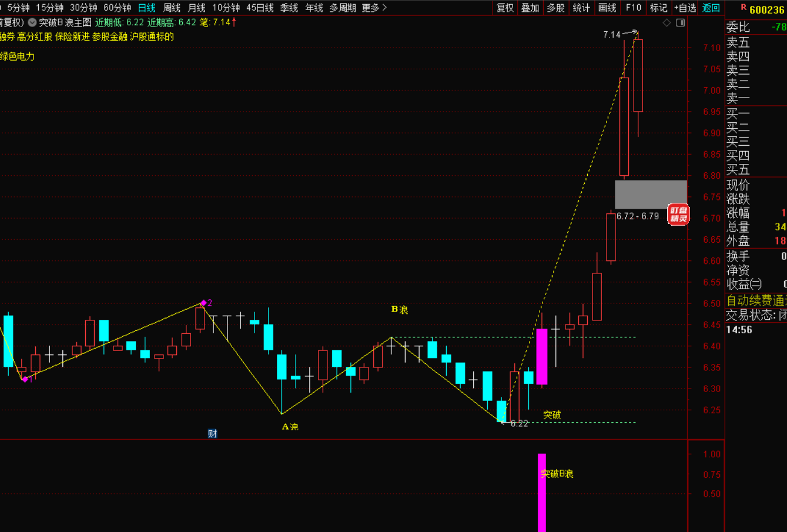
Task: Click the 复权 toolbar button
Action: click(x=505, y=8)
